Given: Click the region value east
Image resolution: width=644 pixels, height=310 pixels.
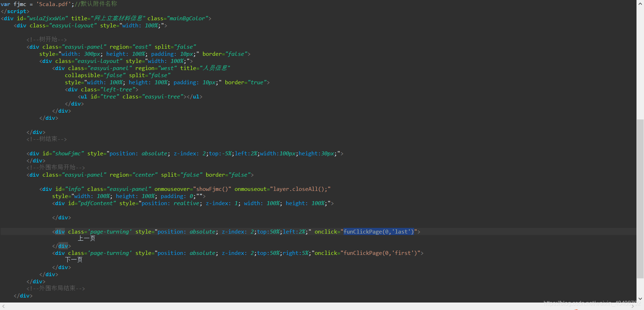Looking at the screenshot, I should pos(142,47).
